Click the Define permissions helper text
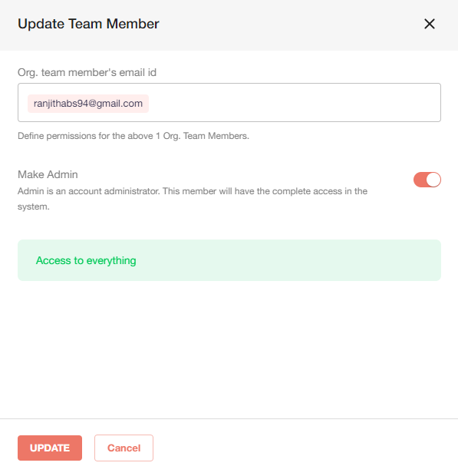The width and height of the screenshot is (458, 476). pyautogui.click(x=133, y=136)
